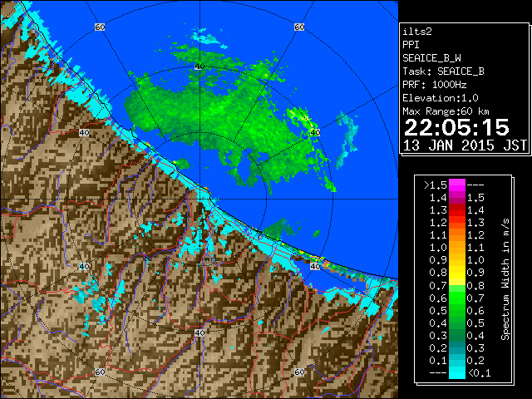Click the 'ilts2' radar name text

tap(417, 32)
